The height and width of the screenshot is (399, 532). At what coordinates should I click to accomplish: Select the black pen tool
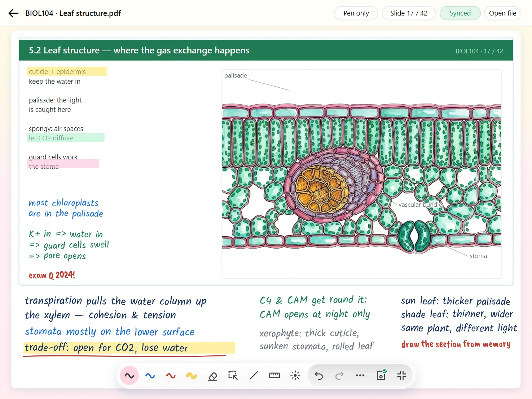coord(129,376)
